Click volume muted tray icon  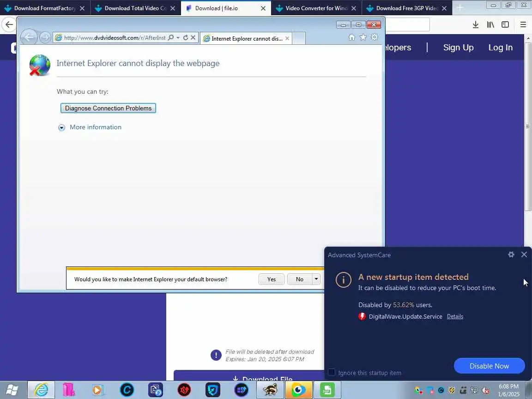485,390
